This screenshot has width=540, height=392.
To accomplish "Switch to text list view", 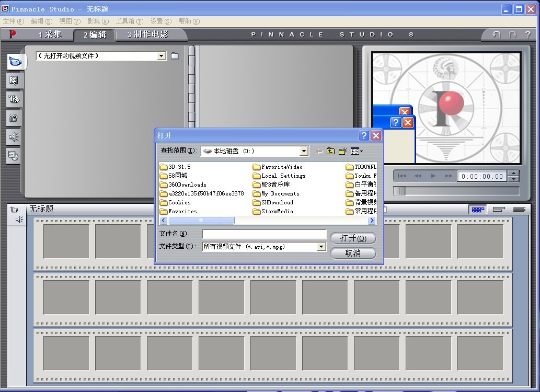I will pos(519,210).
